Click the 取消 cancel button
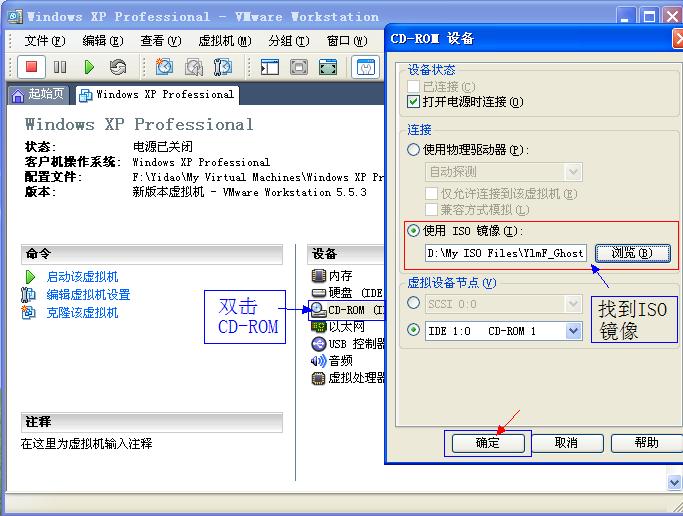The image size is (683, 516). 567,443
